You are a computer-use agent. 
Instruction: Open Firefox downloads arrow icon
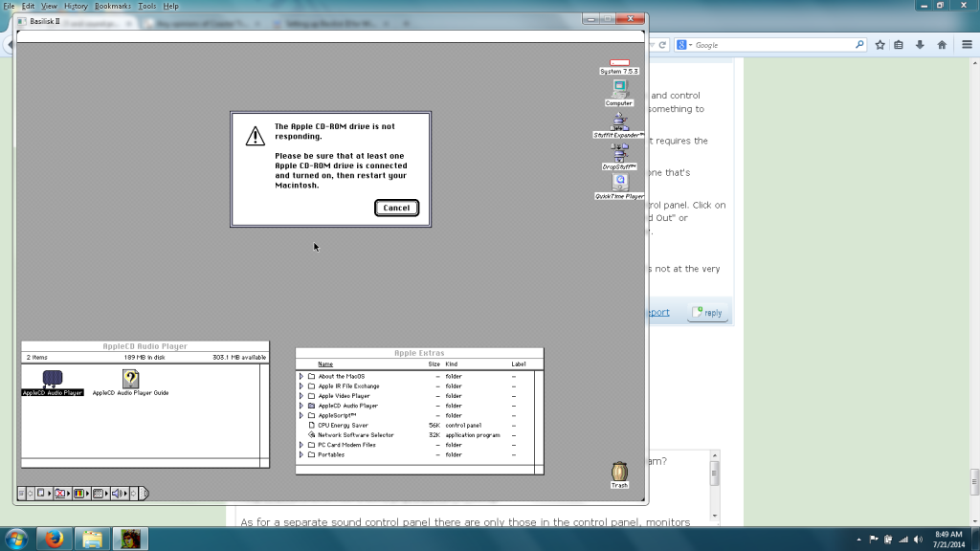coord(920,45)
